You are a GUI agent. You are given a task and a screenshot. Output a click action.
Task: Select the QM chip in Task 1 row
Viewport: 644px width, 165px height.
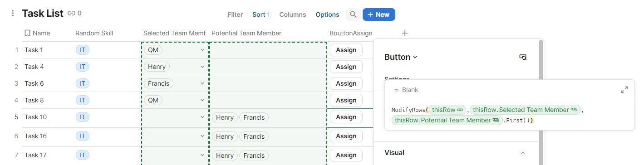[153, 50]
